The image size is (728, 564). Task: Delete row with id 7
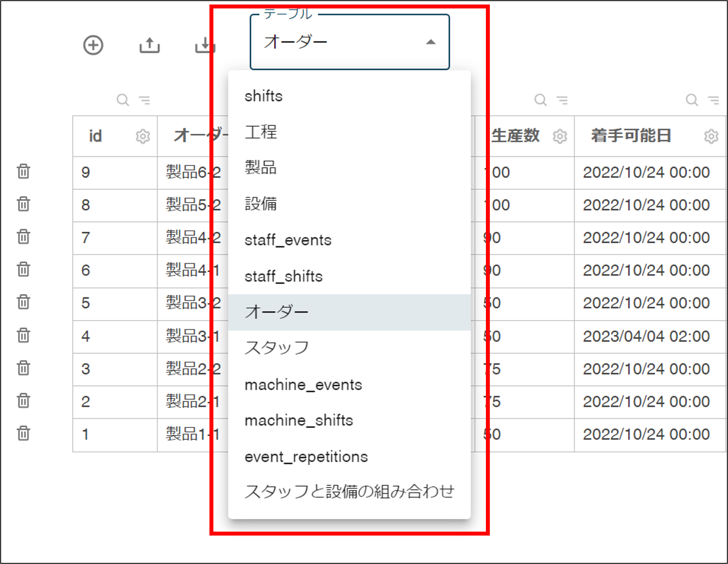[23, 237]
